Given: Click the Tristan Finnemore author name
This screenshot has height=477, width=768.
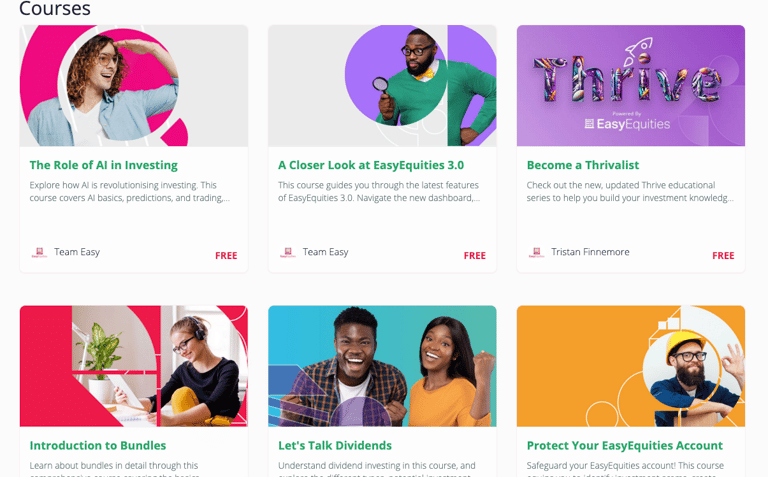Looking at the screenshot, I should tap(590, 252).
